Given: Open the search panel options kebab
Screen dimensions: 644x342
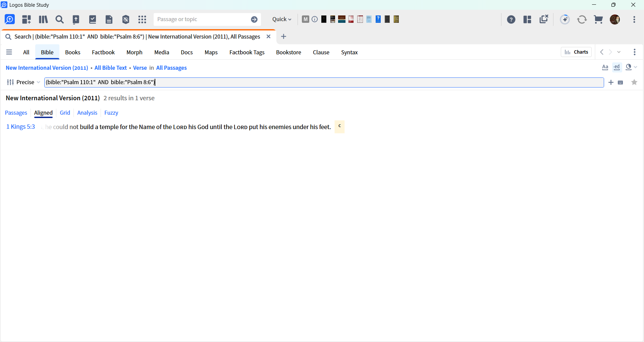Looking at the screenshot, I should pos(635,52).
